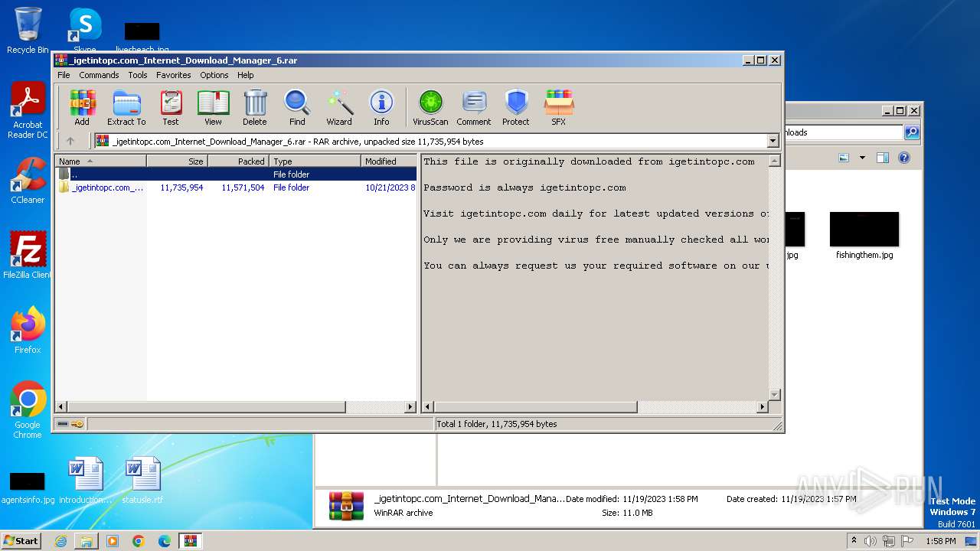Open the Find magnifier tool
Image resolution: width=980 pixels, height=551 pixels.
pyautogui.click(x=297, y=108)
